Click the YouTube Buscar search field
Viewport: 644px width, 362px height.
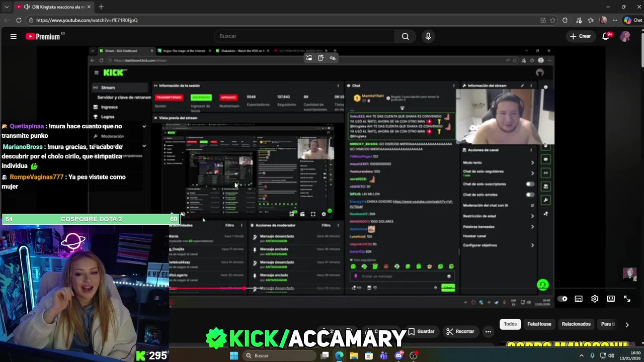tap(305, 36)
